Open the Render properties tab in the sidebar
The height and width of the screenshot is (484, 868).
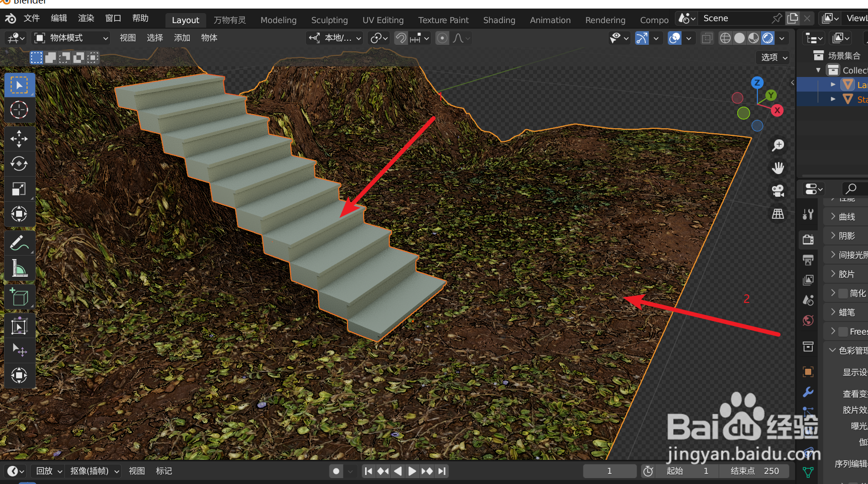(x=808, y=239)
